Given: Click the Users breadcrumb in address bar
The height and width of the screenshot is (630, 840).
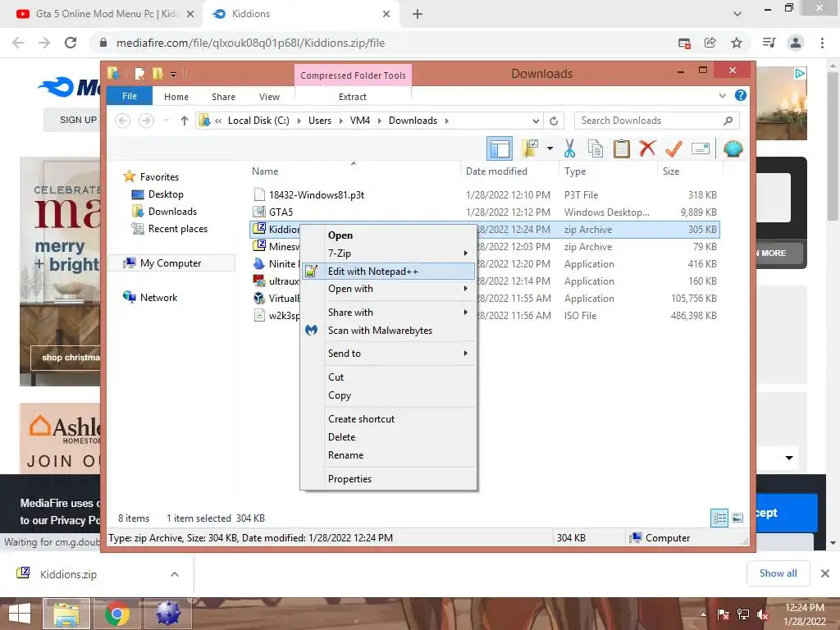Looking at the screenshot, I should click(x=320, y=121).
